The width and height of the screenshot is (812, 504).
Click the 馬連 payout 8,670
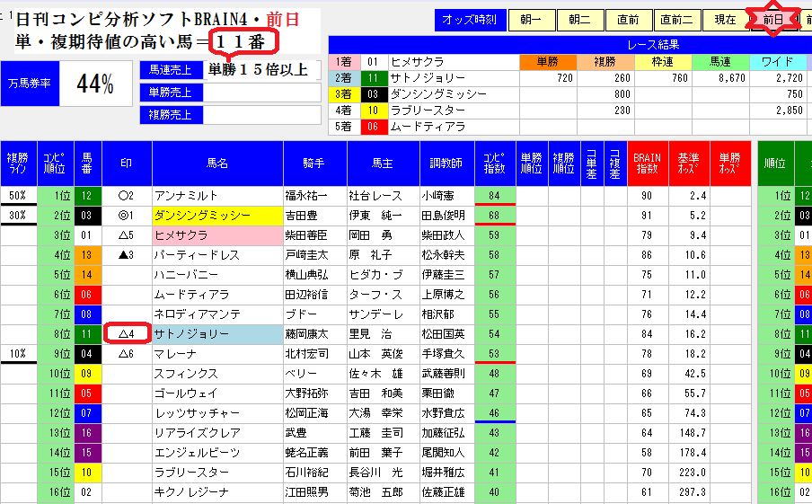720,78
